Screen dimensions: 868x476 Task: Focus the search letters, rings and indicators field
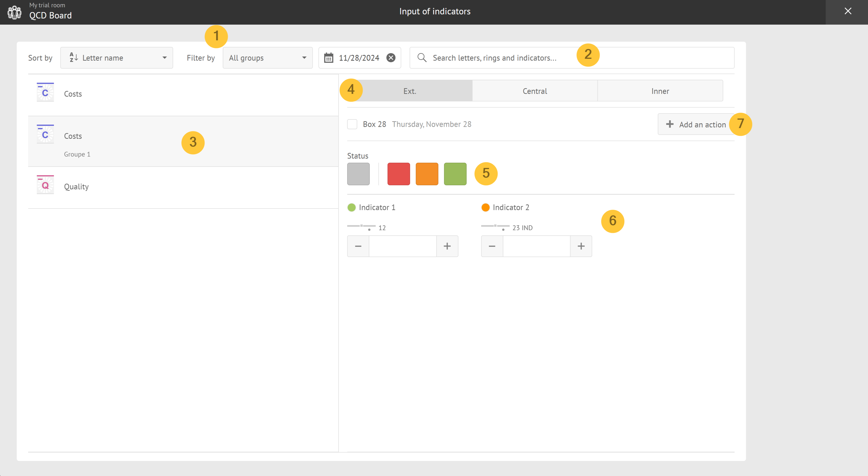pos(572,58)
